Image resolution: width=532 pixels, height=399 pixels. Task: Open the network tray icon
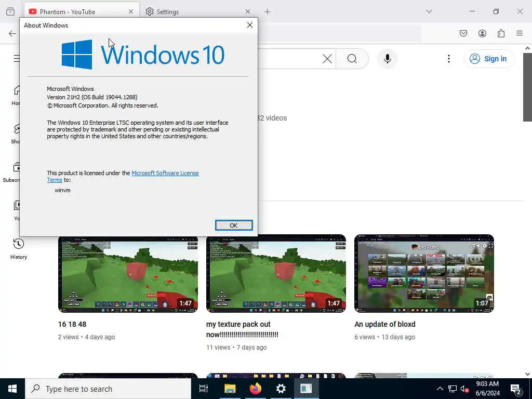tap(453, 389)
